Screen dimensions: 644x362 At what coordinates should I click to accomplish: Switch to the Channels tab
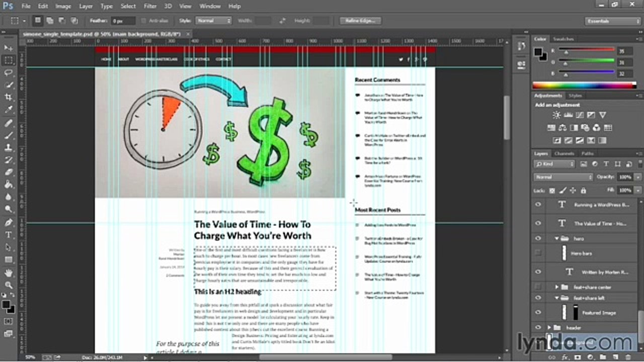(x=564, y=153)
